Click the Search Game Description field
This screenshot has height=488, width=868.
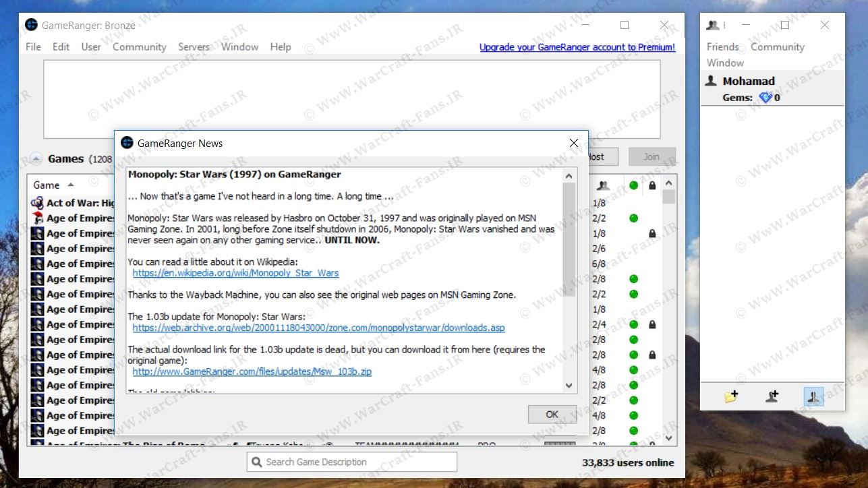(352, 462)
